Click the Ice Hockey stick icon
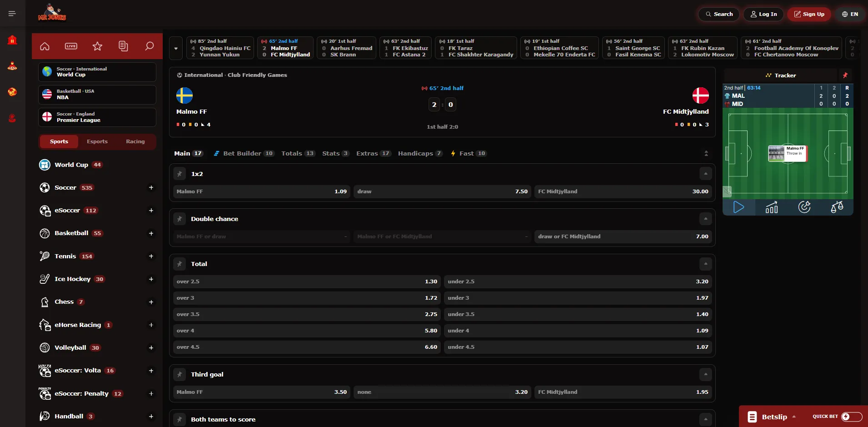Viewport: 868px width, 427px height. pyautogui.click(x=45, y=279)
